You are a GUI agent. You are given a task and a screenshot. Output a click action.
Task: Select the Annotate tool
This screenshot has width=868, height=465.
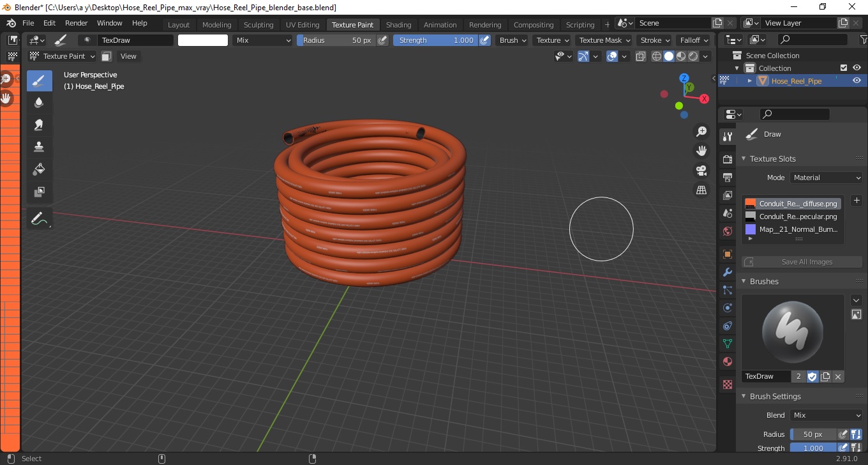40,219
